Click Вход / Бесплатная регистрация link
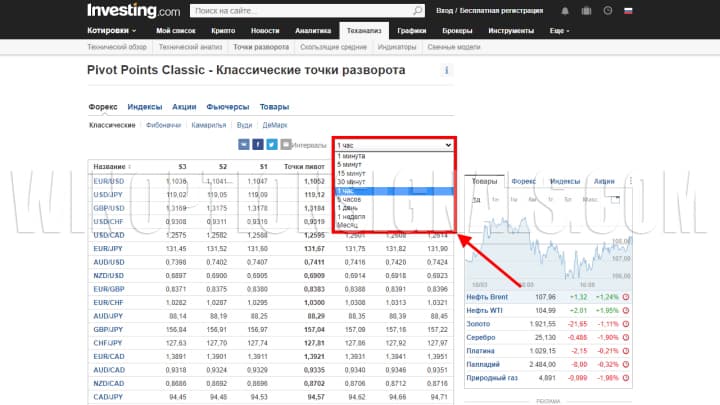 489,11
